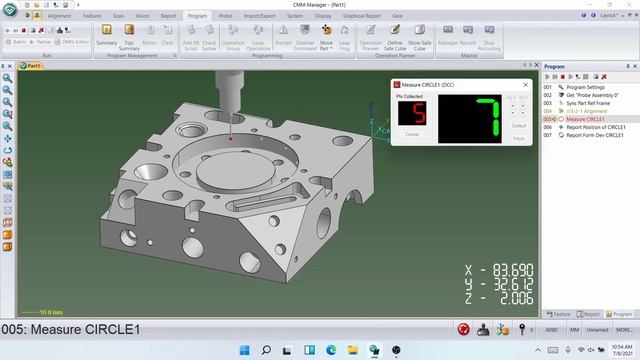
Task: Insert a Prompt operation
Action: pyautogui.click(x=283, y=35)
